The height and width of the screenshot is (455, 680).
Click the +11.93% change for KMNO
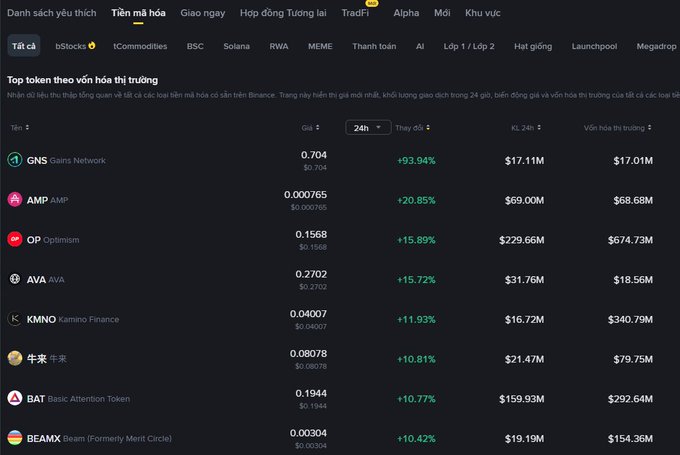416,319
